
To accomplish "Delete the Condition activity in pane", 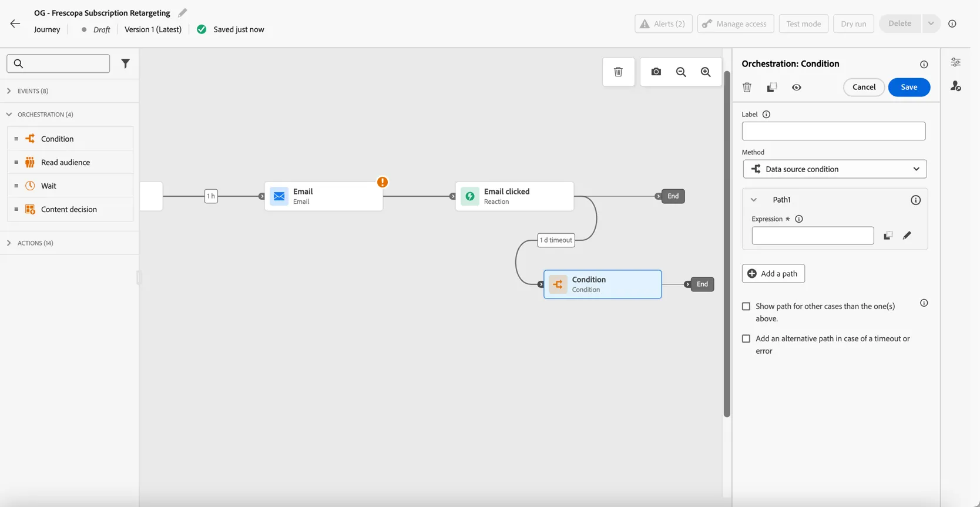I will [x=747, y=87].
